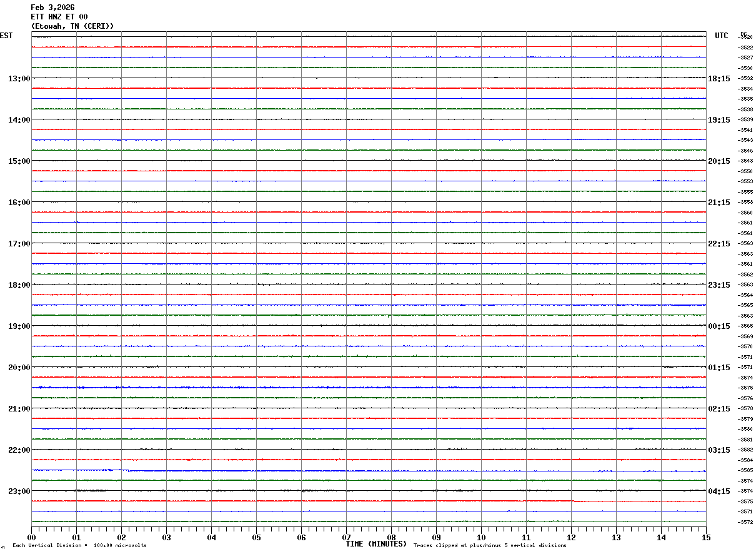Select the DC offset value -3534
The height and width of the screenshot is (554, 756).
[745, 89]
